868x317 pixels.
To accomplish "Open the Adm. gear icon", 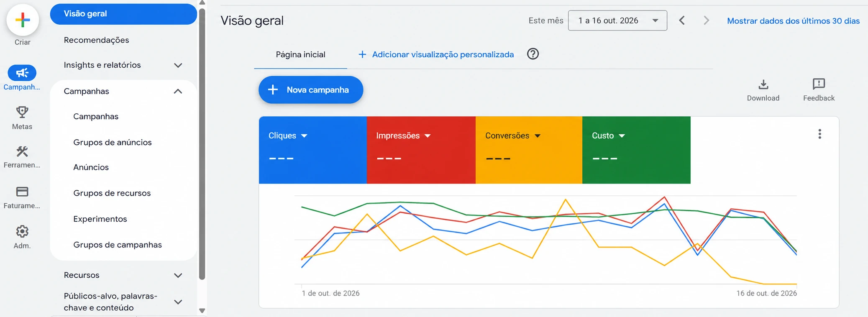I will [22, 231].
